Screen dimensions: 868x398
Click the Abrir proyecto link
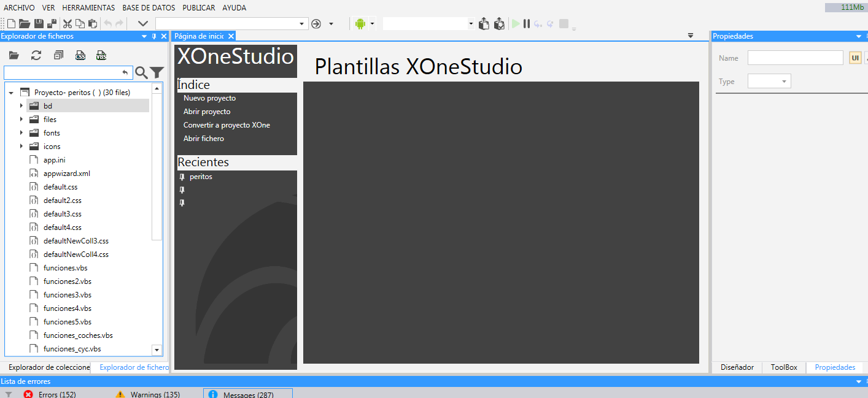(x=207, y=112)
